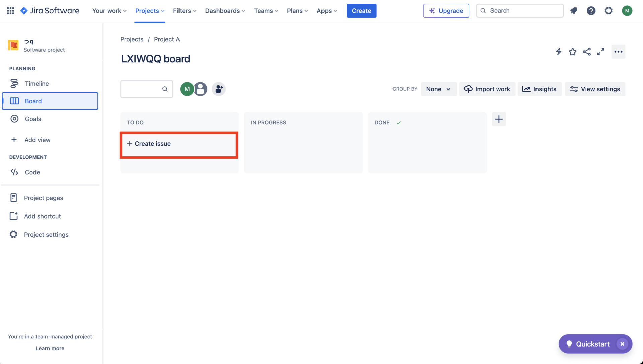This screenshot has height=364, width=643.
Task: Toggle filtering by the M avatar
Action: tap(187, 89)
